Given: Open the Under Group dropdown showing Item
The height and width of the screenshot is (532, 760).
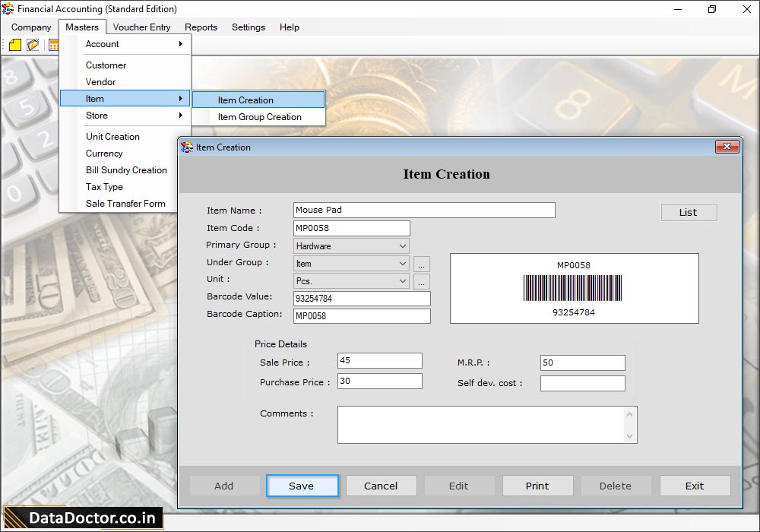Looking at the screenshot, I should (402, 264).
